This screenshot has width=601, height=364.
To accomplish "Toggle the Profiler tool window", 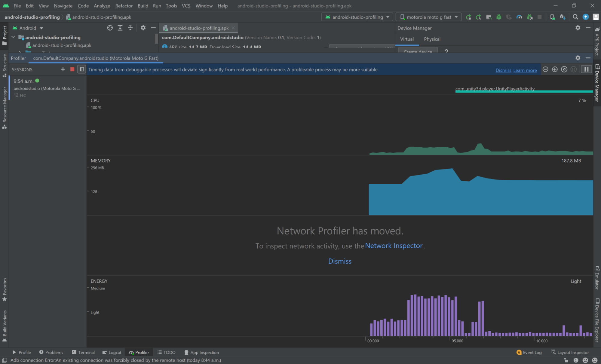I will (139, 352).
